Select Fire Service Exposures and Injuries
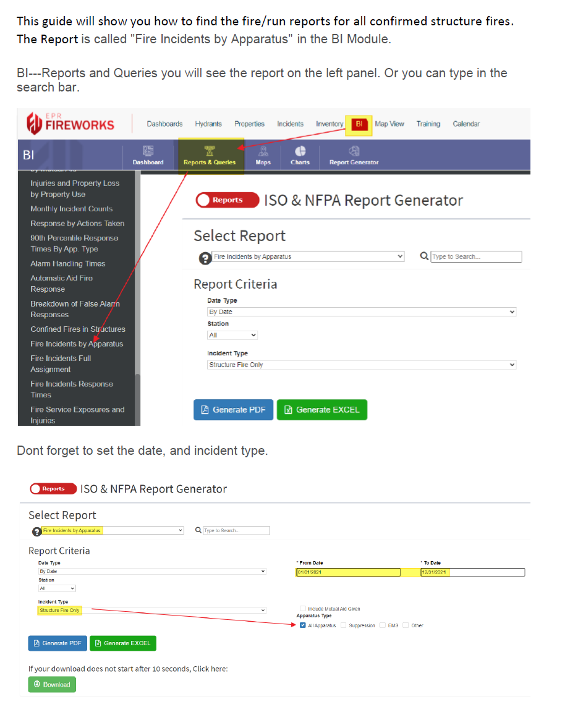The width and height of the screenshot is (570, 728). point(77,415)
